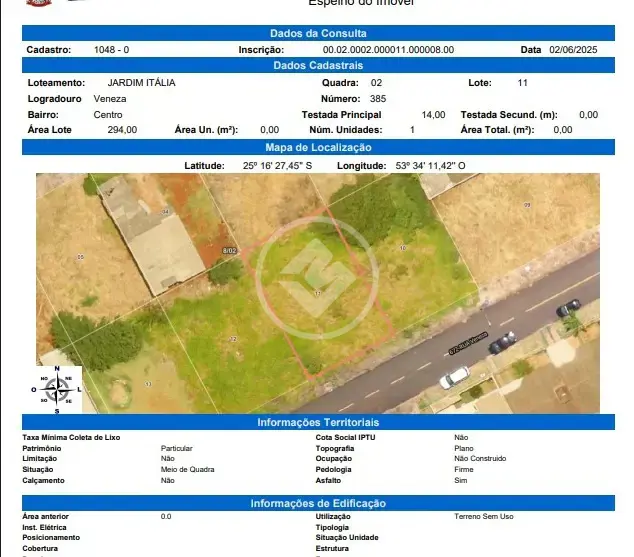Screen dimensions: 634x557
Task: Select the 'Informações Territoriais' header bar
Action: 318,422
